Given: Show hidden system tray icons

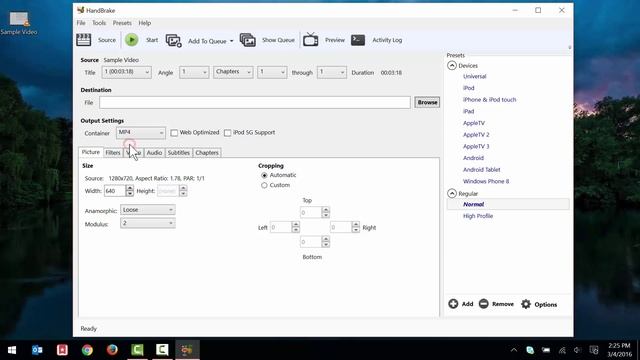Looking at the screenshot, I should [x=514, y=350].
